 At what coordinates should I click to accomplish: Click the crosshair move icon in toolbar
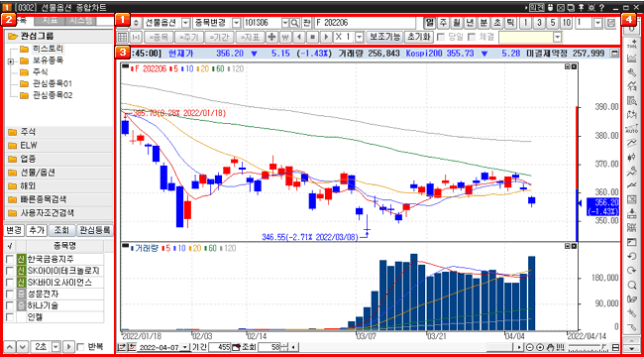271,37
